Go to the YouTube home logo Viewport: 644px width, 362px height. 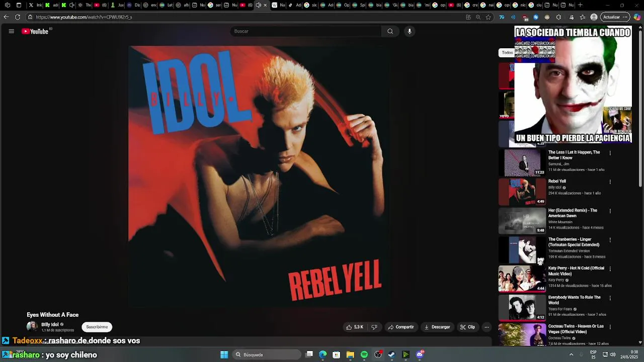click(35, 31)
